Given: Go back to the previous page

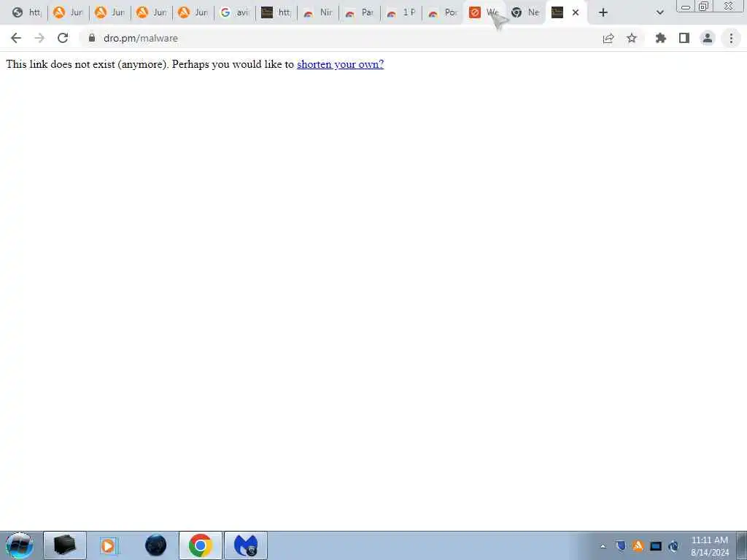Looking at the screenshot, I should coord(16,38).
